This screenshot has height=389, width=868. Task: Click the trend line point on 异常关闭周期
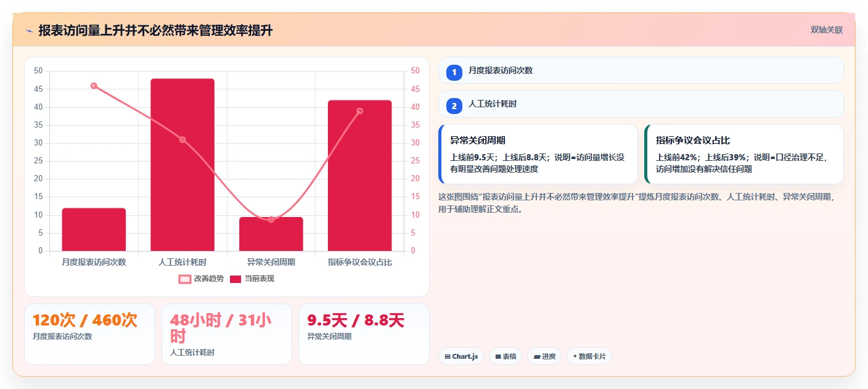tap(271, 219)
